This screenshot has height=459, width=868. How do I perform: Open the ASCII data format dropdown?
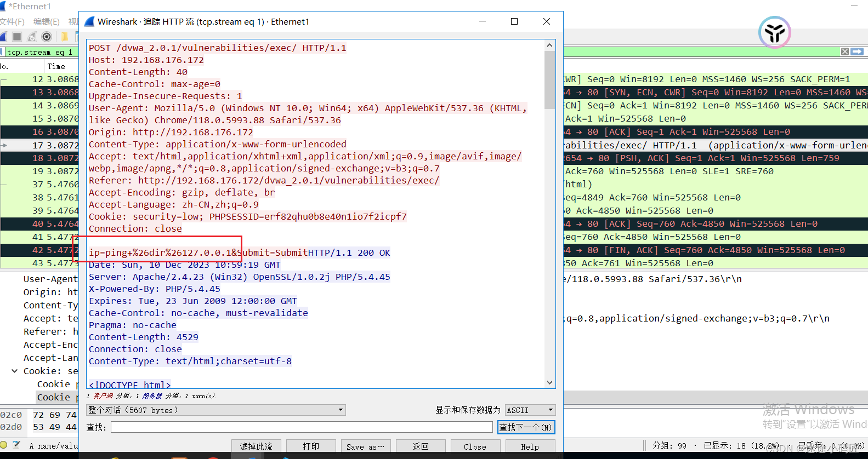pos(530,410)
